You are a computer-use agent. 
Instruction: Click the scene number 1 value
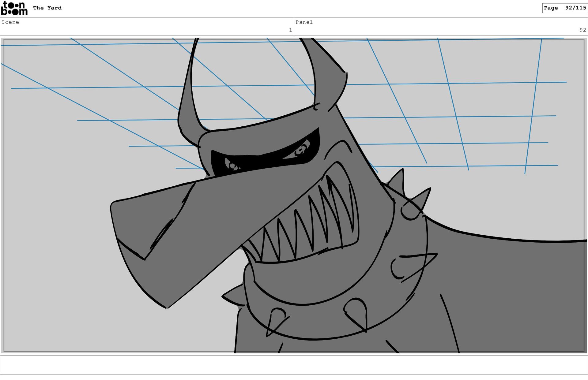point(290,30)
